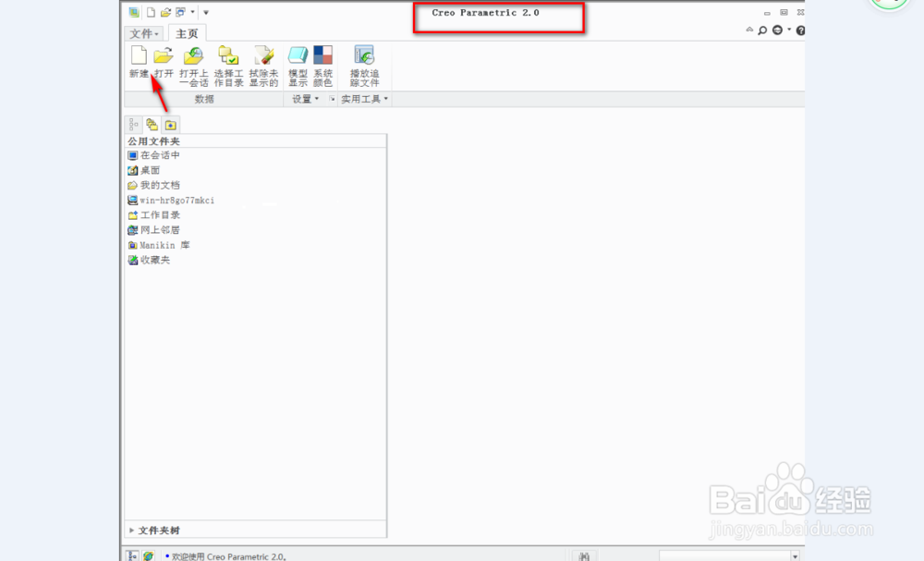The image size is (924, 561).
Task: Select 工作目录 working directory entry
Action: (153, 215)
